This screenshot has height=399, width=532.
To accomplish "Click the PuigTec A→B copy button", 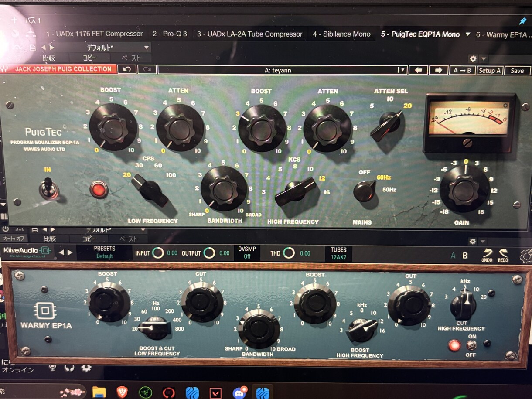I will click(x=462, y=70).
